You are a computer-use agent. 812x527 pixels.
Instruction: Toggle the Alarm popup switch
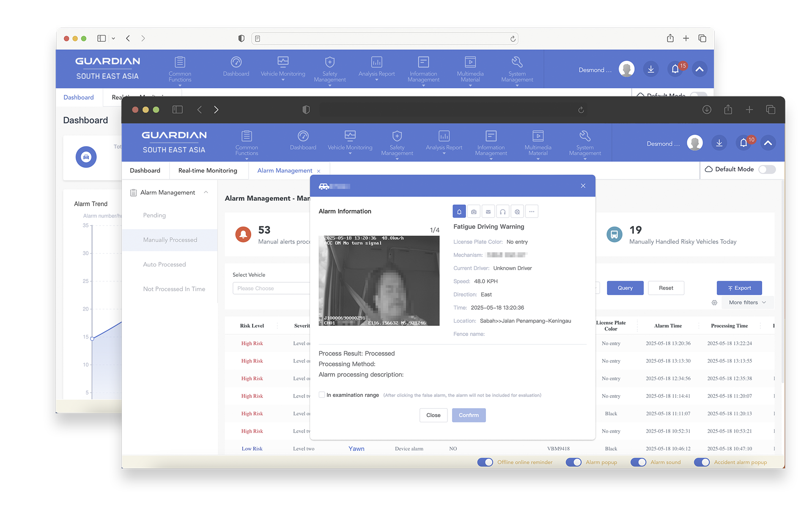(x=573, y=462)
